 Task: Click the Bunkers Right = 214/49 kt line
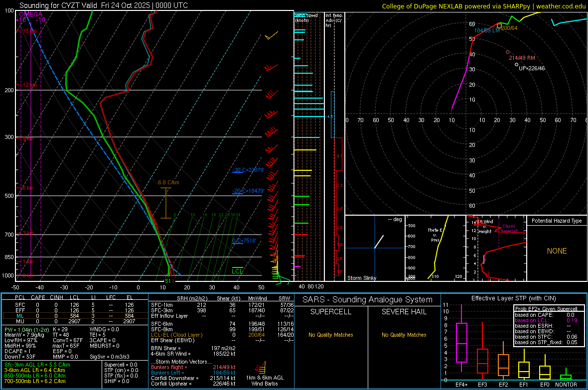coord(193,367)
